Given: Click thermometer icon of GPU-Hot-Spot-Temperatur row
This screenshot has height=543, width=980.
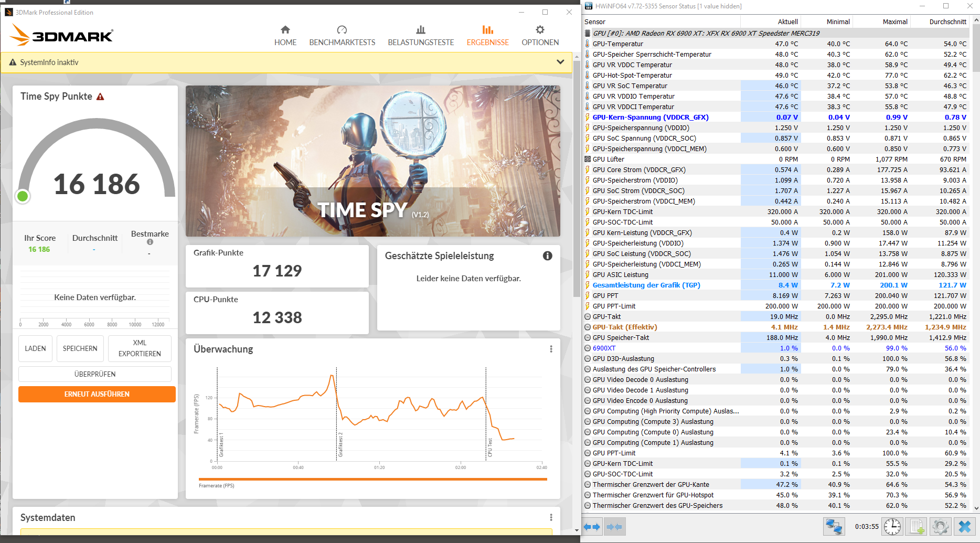Looking at the screenshot, I should tap(588, 75).
